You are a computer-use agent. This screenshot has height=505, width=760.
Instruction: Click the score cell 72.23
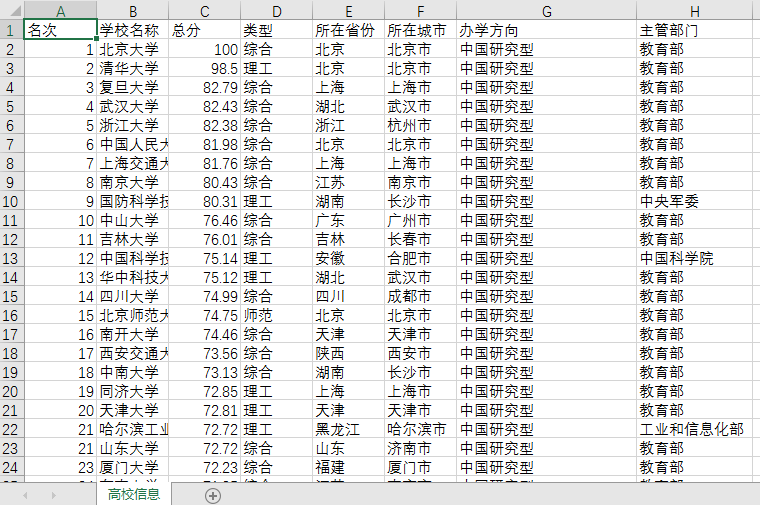pos(205,467)
